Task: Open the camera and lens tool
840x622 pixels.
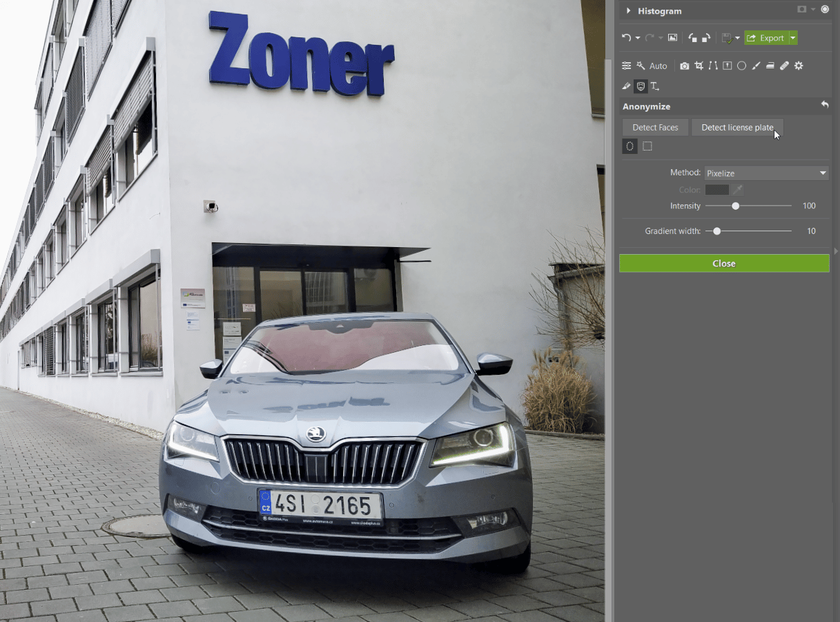Action: pyautogui.click(x=684, y=66)
